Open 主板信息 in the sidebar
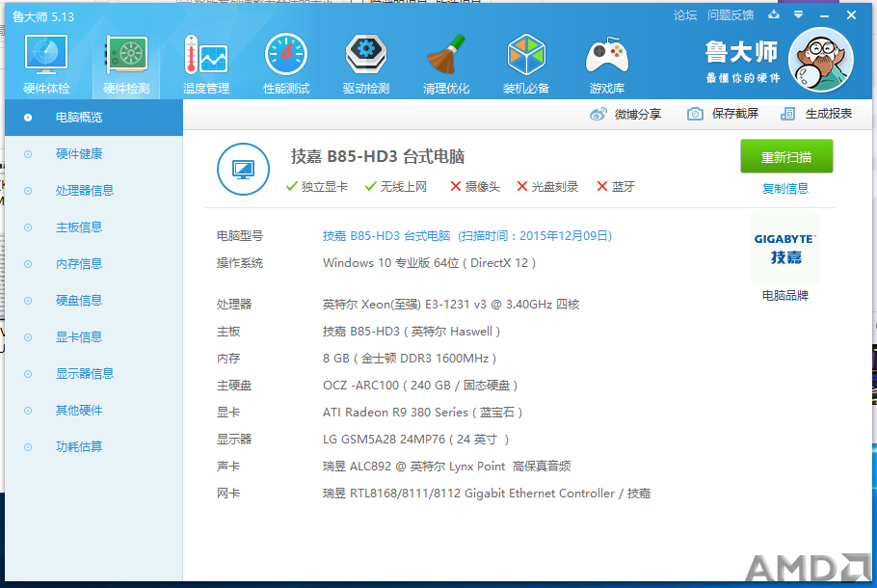The height and width of the screenshot is (588, 877). click(x=94, y=227)
